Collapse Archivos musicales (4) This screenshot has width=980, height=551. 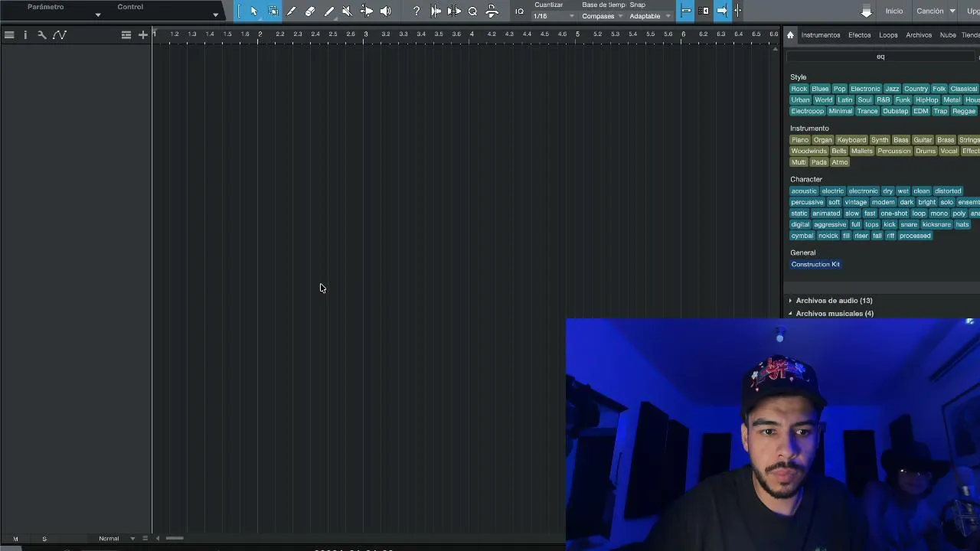pyautogui.click(x=835, y=314)
